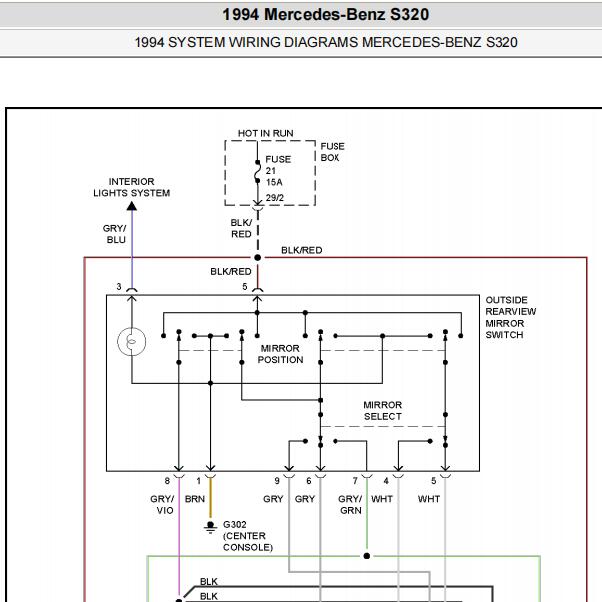Click the 'GRY/BLU' wire color label
602x602 pixels.
tap(115, 234)
